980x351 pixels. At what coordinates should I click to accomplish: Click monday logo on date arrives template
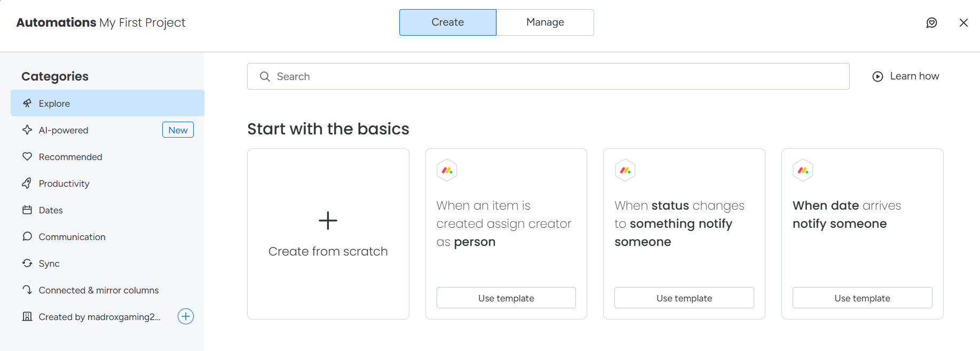click(x=803, y=170)
